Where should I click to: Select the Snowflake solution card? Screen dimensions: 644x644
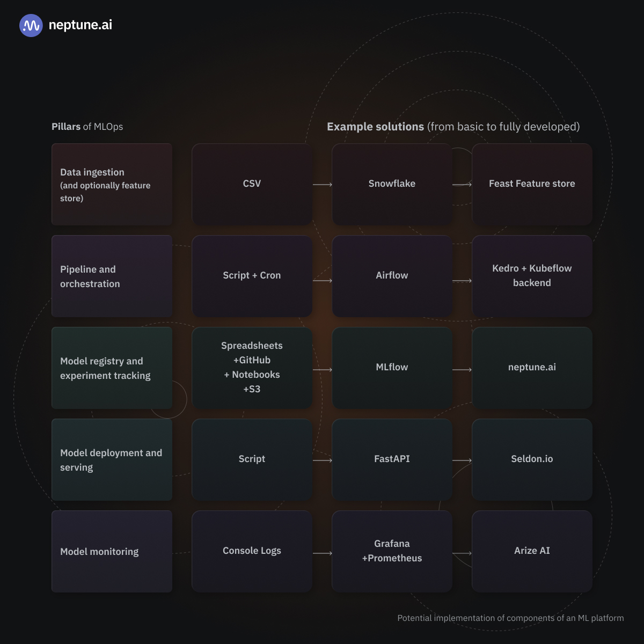(x=392, y=184)
